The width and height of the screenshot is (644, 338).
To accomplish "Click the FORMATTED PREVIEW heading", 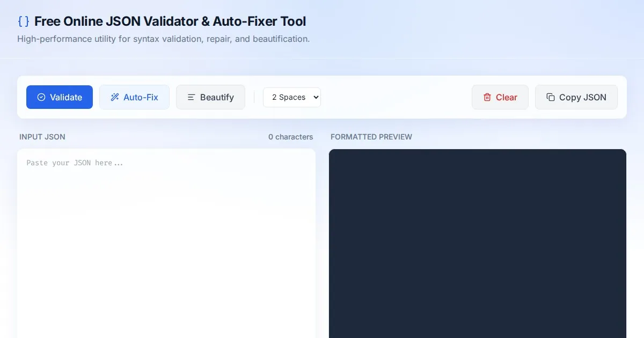I will pos(371,137).
